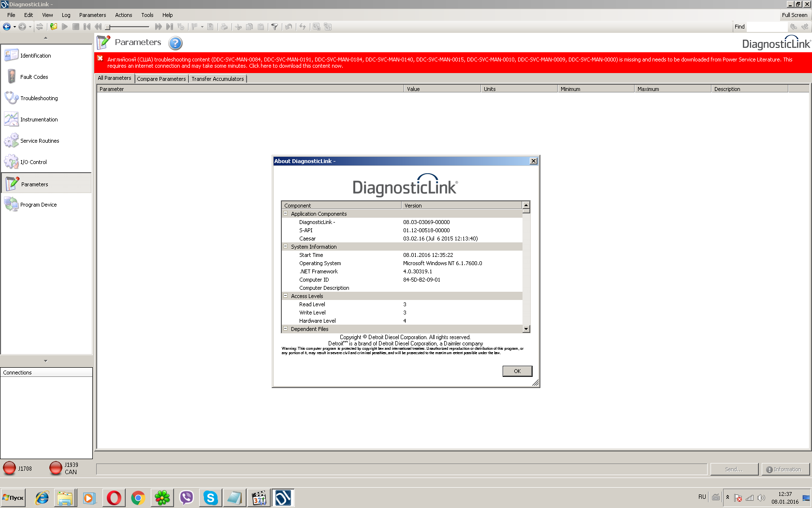Click the Copy icon in the toolbar
Viewport: 812px width, 508px height.
pos(249,27)
